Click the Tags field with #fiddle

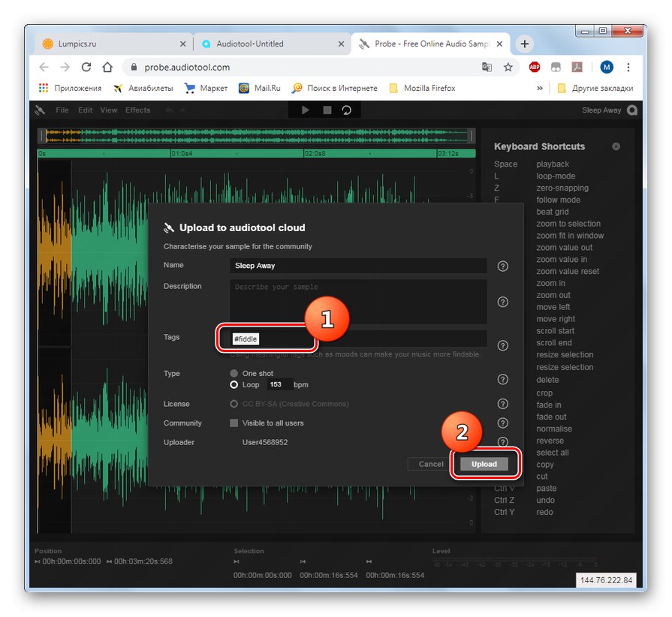[x=358, y=339]
